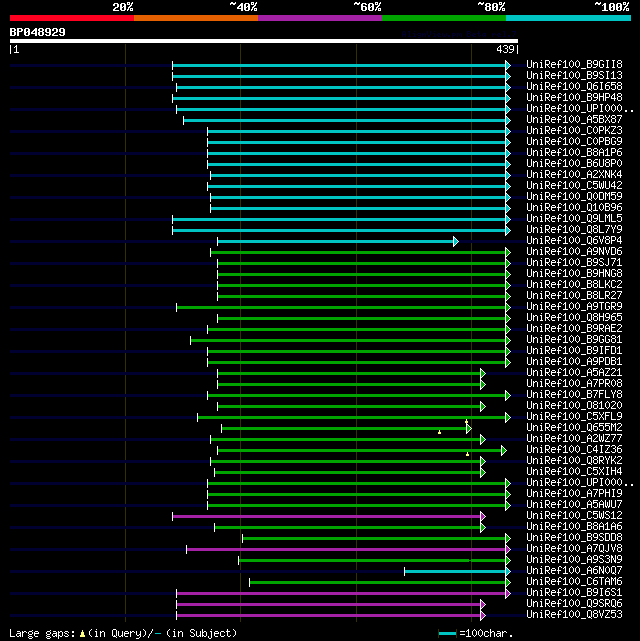This screenshot has height=641, width=640.
Task: Click the UniRef100_B9GG81 label
Action: pyautogui.click(x=574, y=340)
